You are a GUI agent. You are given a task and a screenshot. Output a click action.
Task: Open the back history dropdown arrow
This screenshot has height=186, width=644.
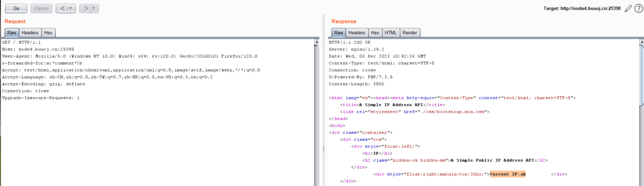(71, 8)
